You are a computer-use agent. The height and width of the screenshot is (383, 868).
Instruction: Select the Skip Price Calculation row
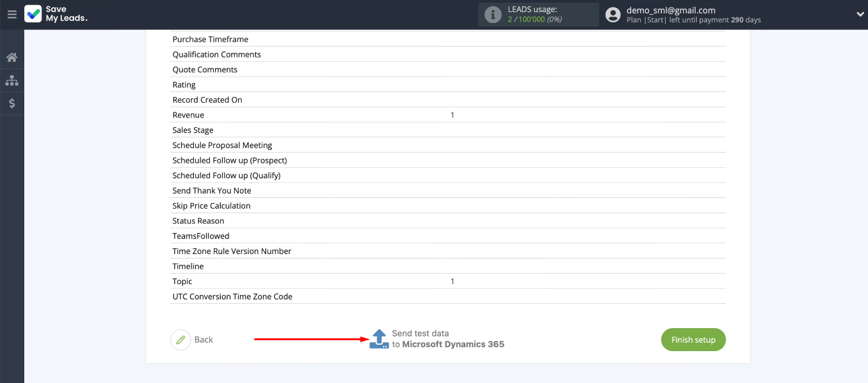(x=447, y=206)
